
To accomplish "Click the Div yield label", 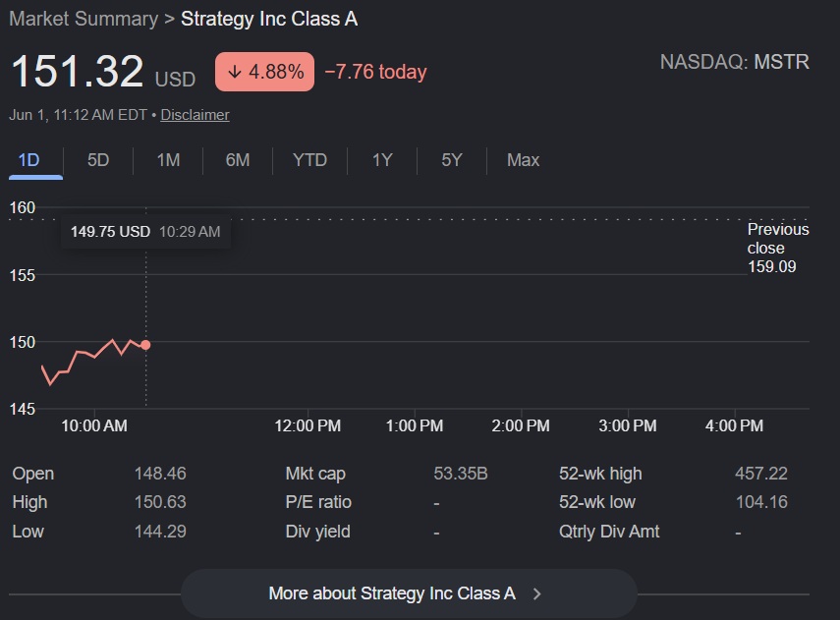I will 317,532.
